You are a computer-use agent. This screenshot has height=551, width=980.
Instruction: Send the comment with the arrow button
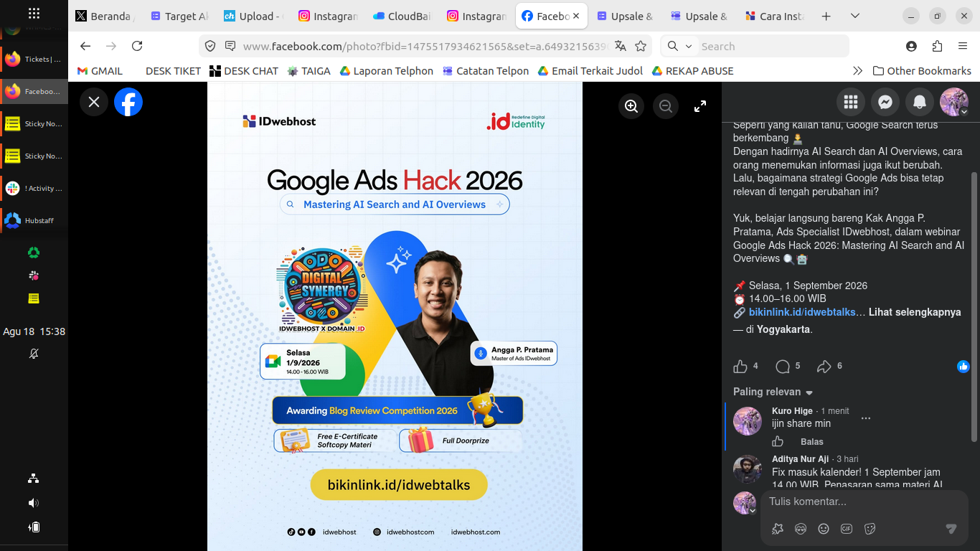(951, 529)
